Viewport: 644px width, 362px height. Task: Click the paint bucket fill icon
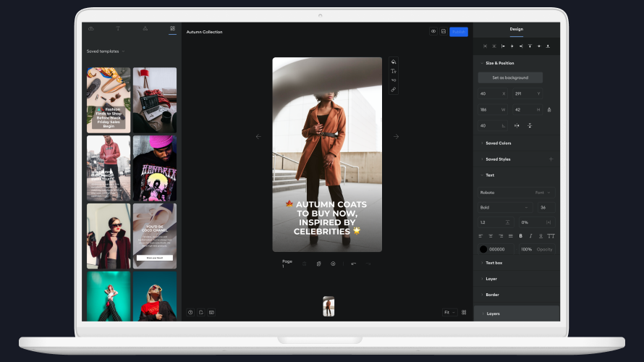coord(394,62)
